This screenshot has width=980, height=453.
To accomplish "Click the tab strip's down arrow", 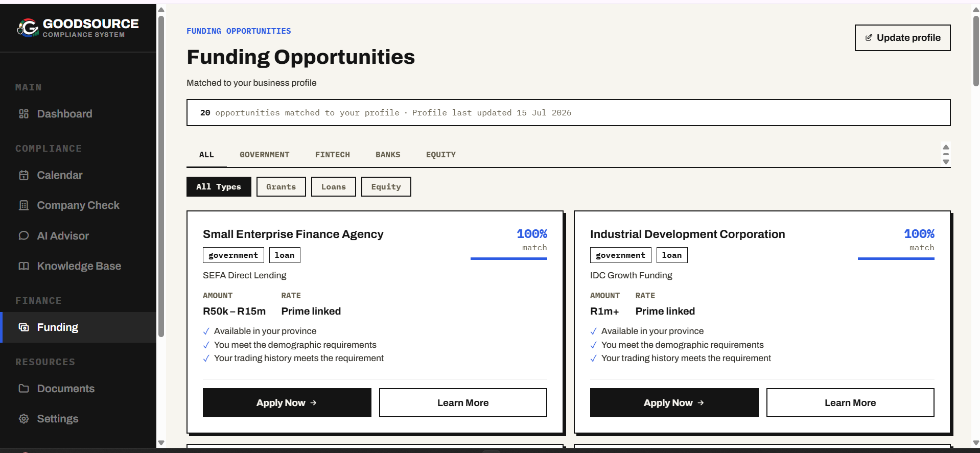I will point(946,162).
